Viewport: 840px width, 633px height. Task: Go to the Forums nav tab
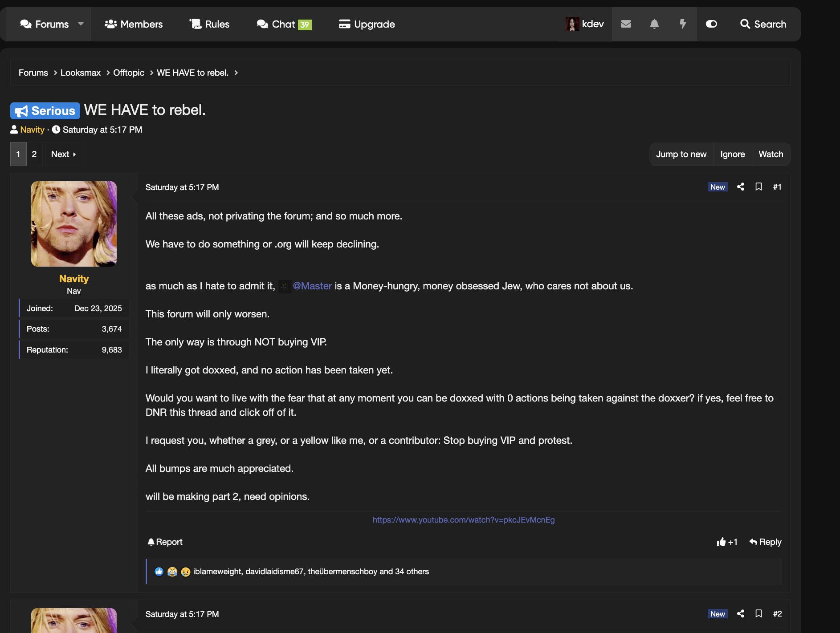point(45,24)
